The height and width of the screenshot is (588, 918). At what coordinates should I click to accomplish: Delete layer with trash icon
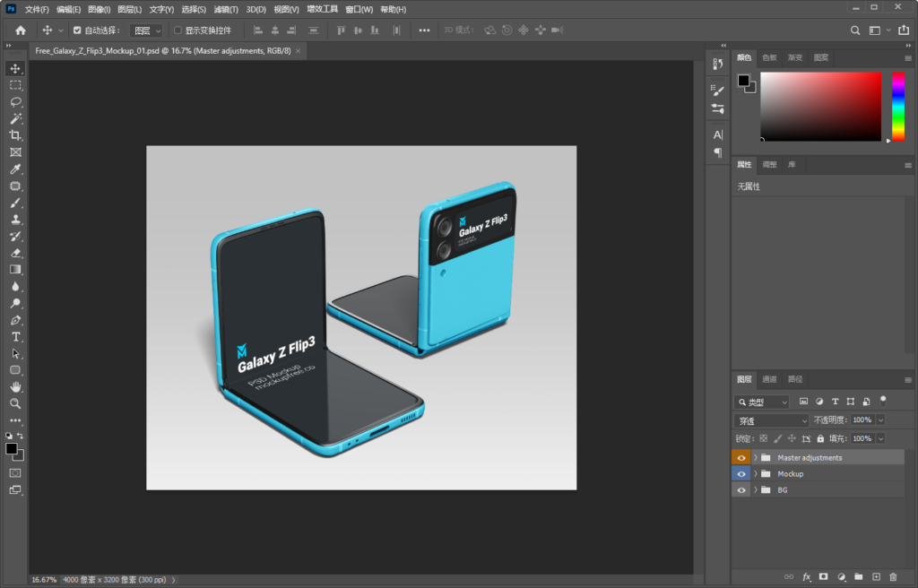click(x=893, y=577)
